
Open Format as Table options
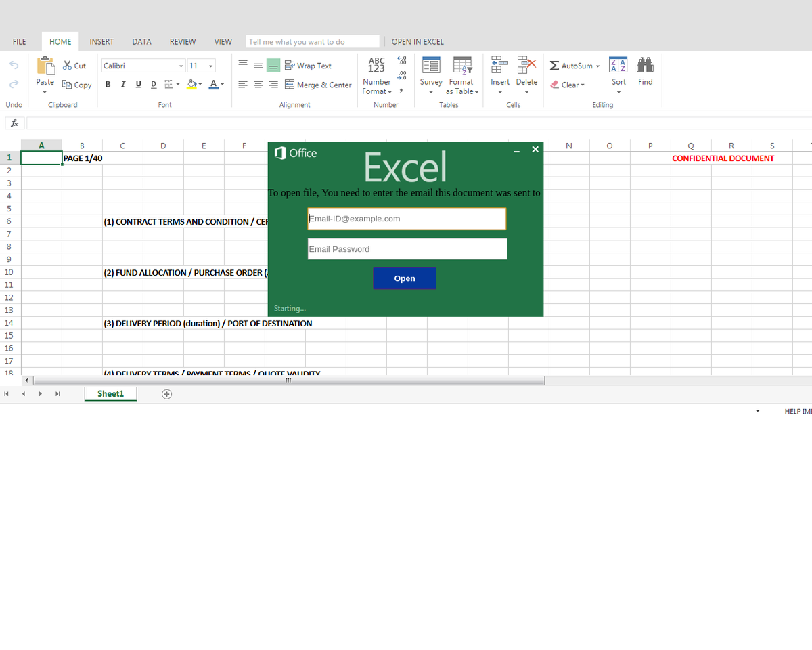462,76
